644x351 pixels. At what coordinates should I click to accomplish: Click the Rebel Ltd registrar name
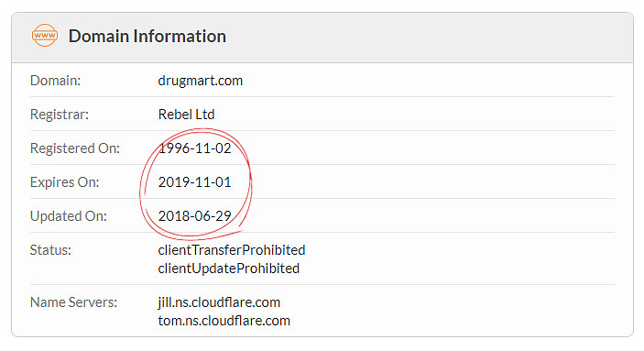point(186,115)
